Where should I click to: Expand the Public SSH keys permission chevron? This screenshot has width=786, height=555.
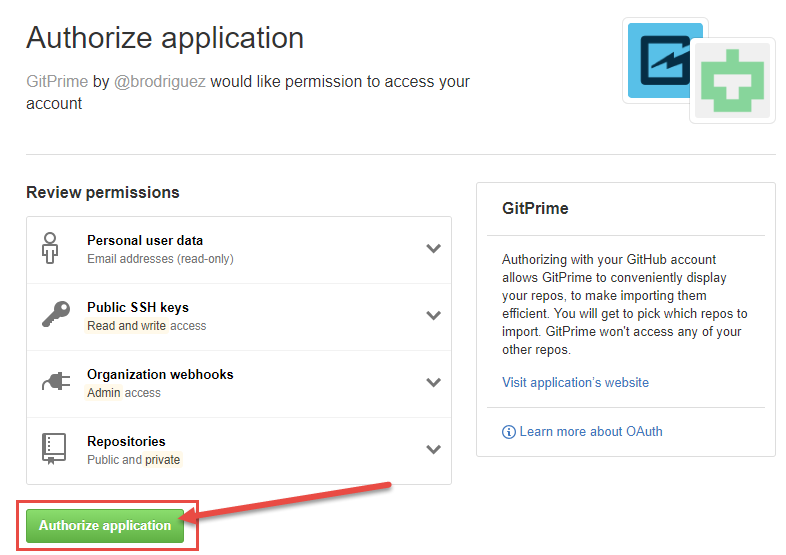tap(433, 315)
